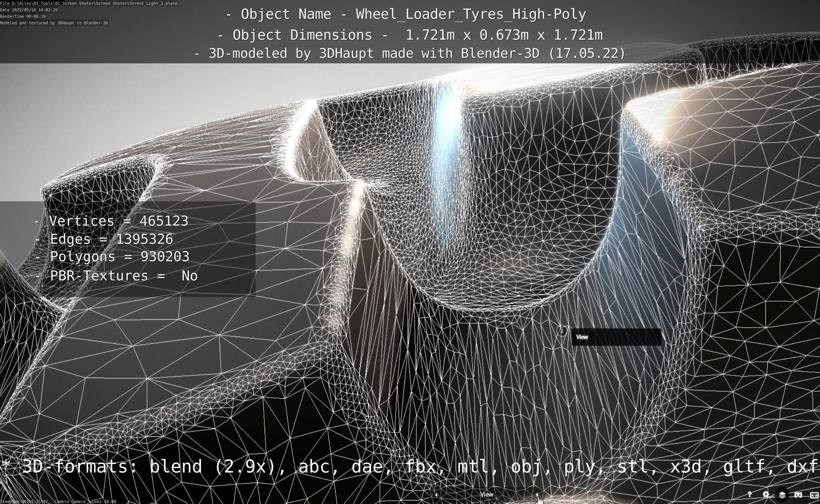
Task: Open the annotation list labeled View at bottom
Action: (487, 494)
